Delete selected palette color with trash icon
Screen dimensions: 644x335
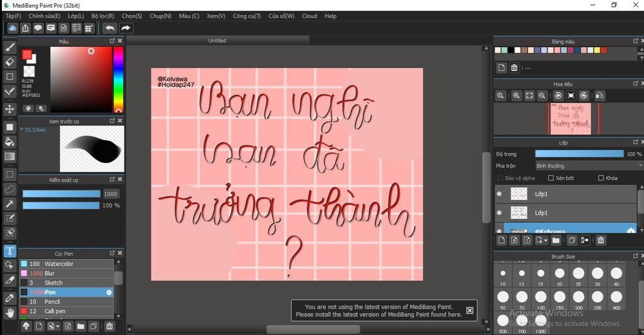coord(514,68)
